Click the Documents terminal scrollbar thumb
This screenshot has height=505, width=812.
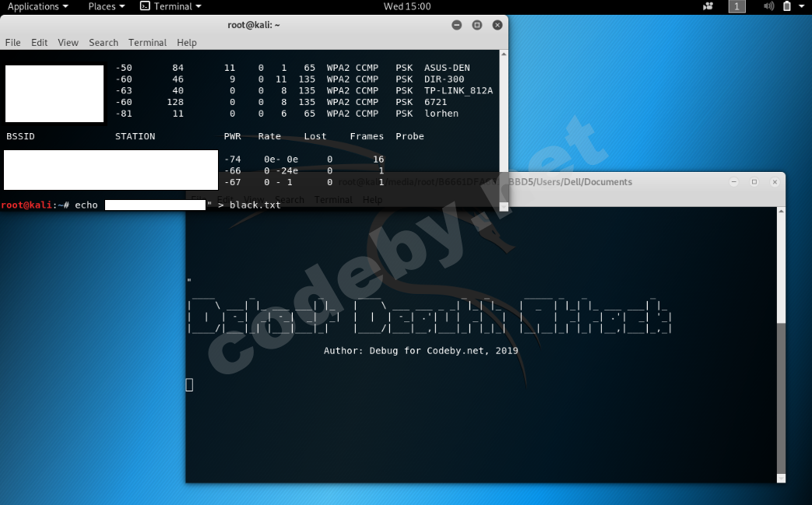[782, 398]
